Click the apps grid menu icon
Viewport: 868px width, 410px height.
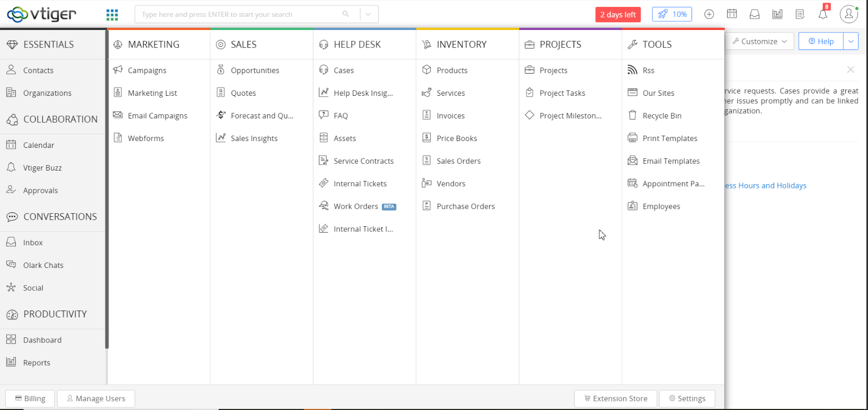click(x=112, y=14)
